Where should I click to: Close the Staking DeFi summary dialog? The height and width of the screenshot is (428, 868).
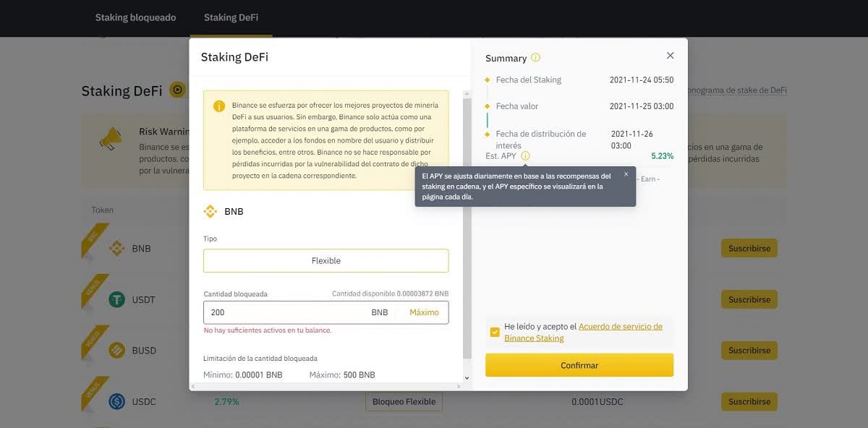point(670,56)
